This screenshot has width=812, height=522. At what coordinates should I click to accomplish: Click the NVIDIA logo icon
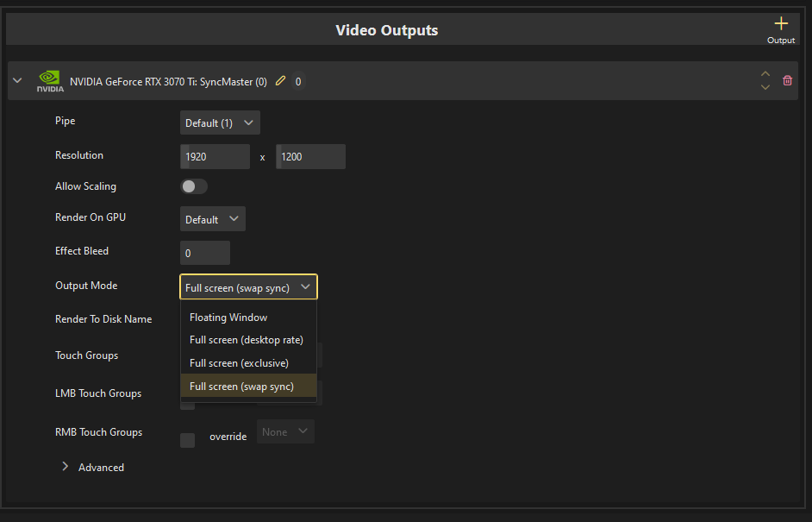tap(50, 81)
